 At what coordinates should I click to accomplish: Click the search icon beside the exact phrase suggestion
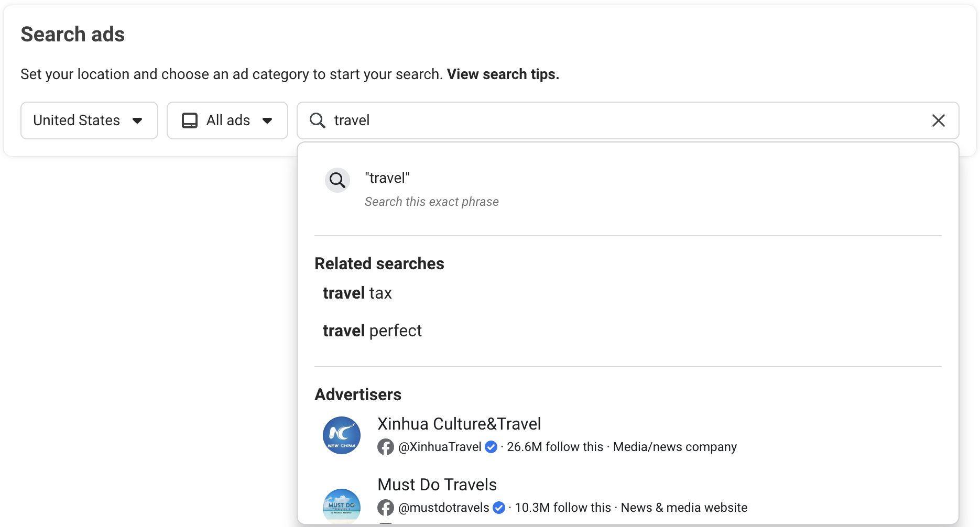(337, 180)
